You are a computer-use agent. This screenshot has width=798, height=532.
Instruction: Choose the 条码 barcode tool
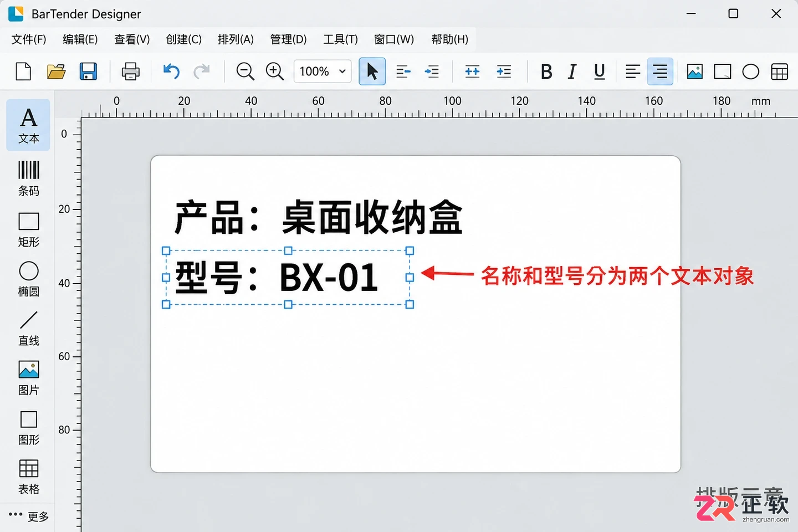(x=29, y=178)
